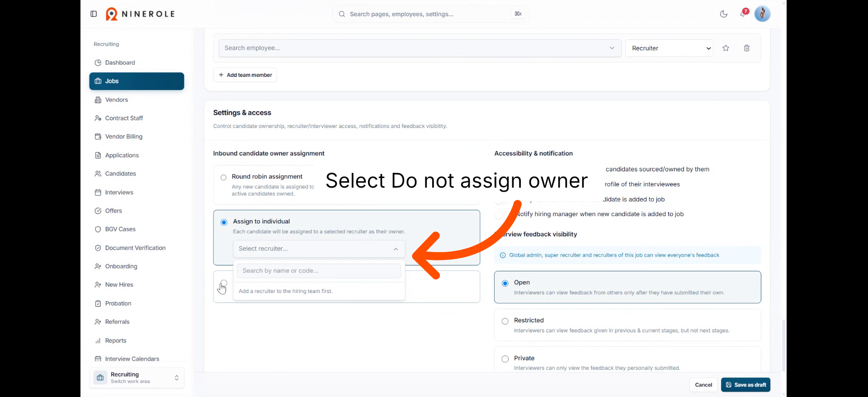This screenshot has width=868, height=397.
Task: Choose the third owner assignment radio option
Action: (x=224, y=283)
